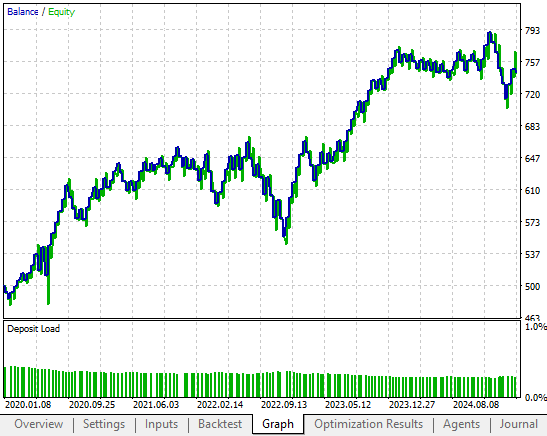Switch to the Agents tab
547x436 pixels.
461,424
